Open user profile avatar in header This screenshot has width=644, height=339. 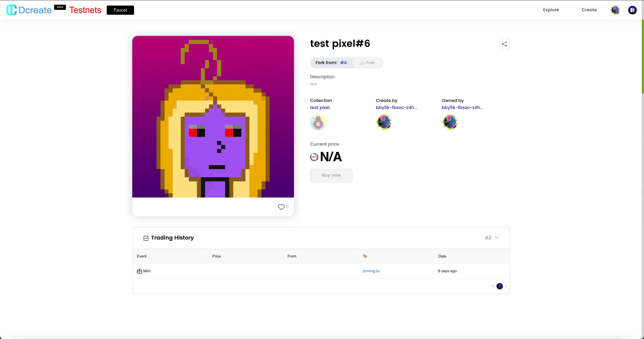click(x=615, y=10)
